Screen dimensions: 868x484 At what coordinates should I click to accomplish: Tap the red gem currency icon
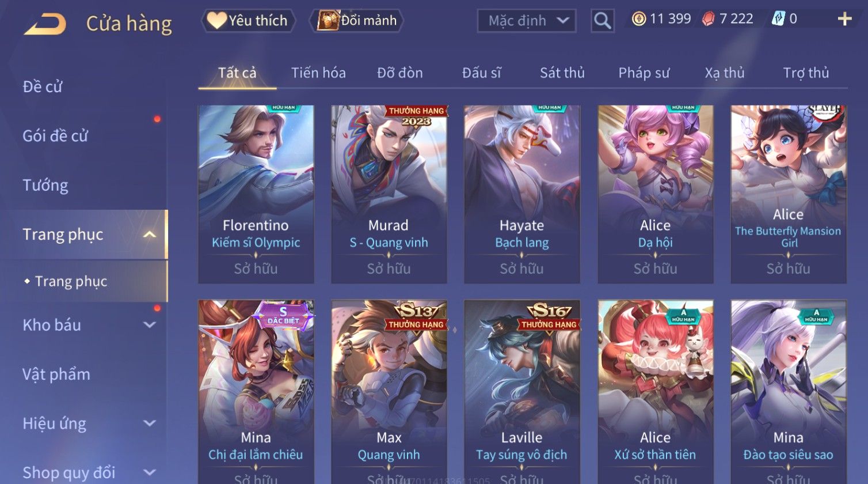708,19
